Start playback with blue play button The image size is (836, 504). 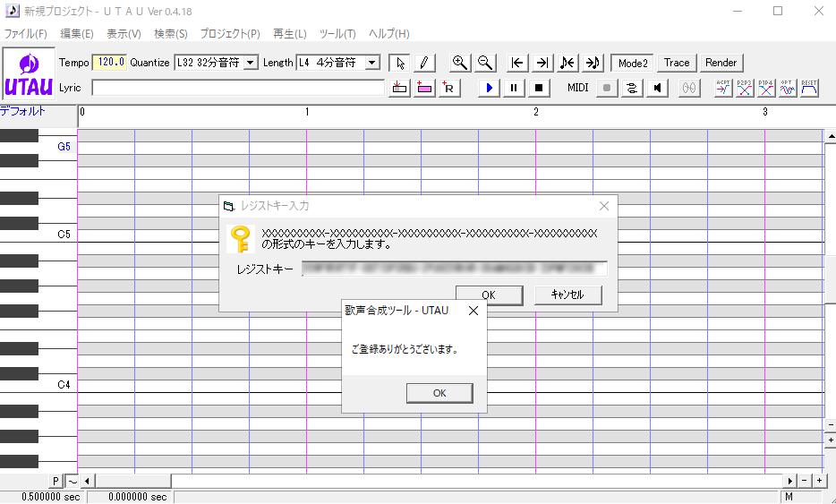[489, 88]
